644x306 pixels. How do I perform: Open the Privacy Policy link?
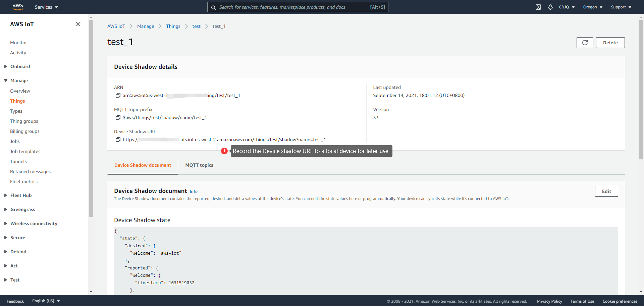pos(549,301)
